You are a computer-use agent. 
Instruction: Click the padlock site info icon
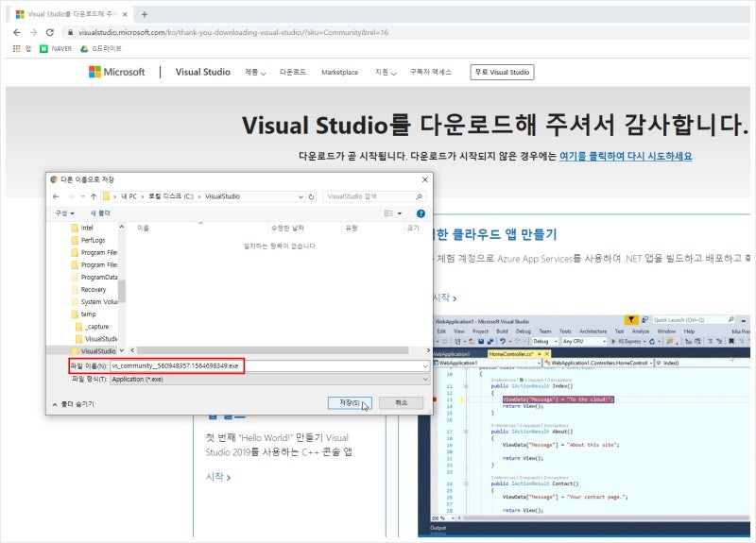click(70, 32)
